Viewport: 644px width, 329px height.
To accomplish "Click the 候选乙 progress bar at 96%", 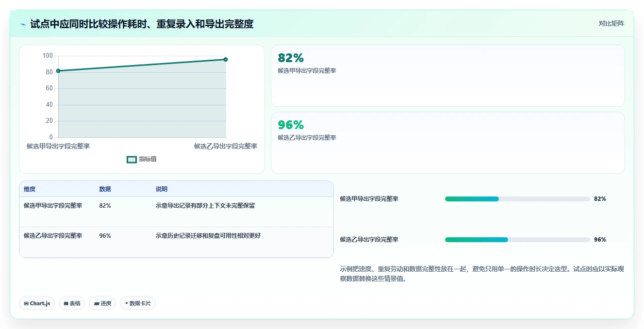I will [x=517, y=240].
